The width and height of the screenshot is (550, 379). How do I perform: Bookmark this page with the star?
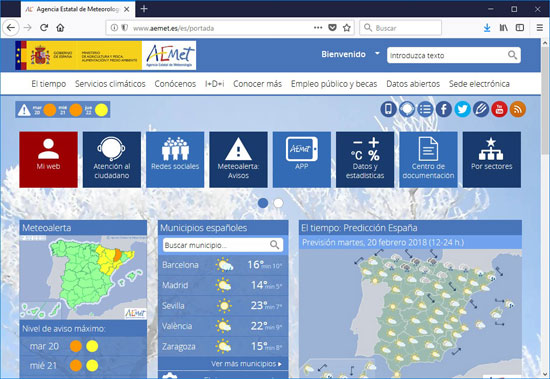point(347,28)
